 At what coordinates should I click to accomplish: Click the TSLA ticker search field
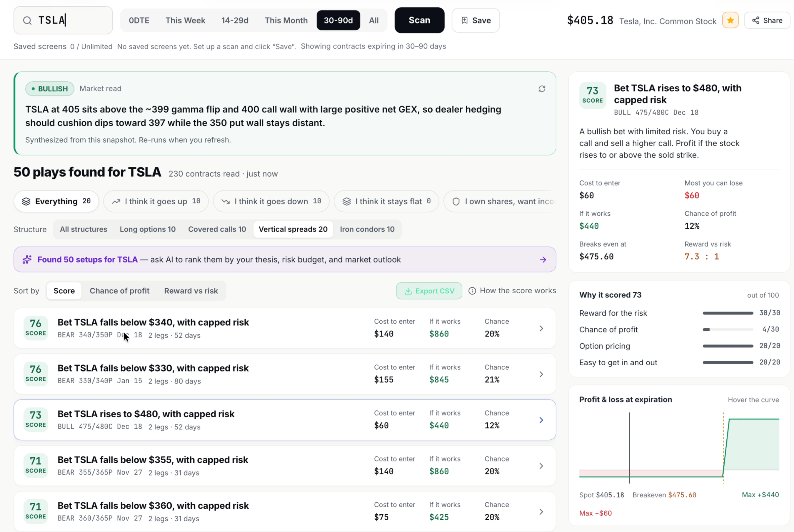(x=63, y=20)
